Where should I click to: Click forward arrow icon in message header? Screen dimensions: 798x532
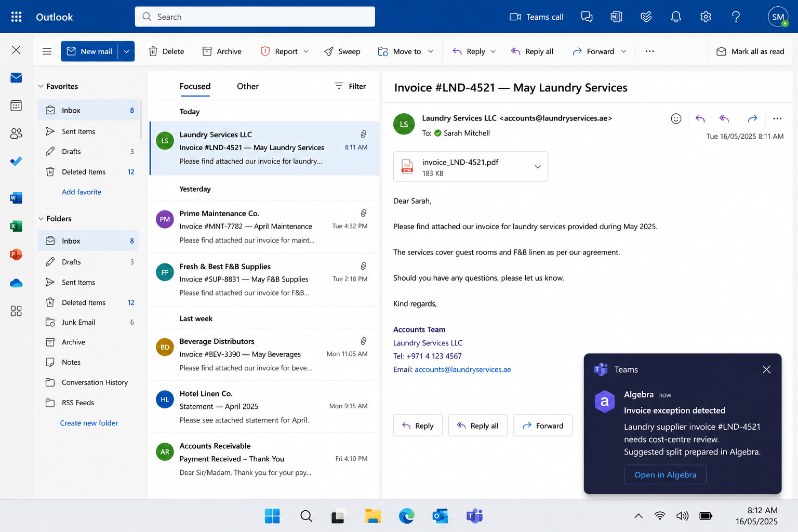tap(752, 118)
